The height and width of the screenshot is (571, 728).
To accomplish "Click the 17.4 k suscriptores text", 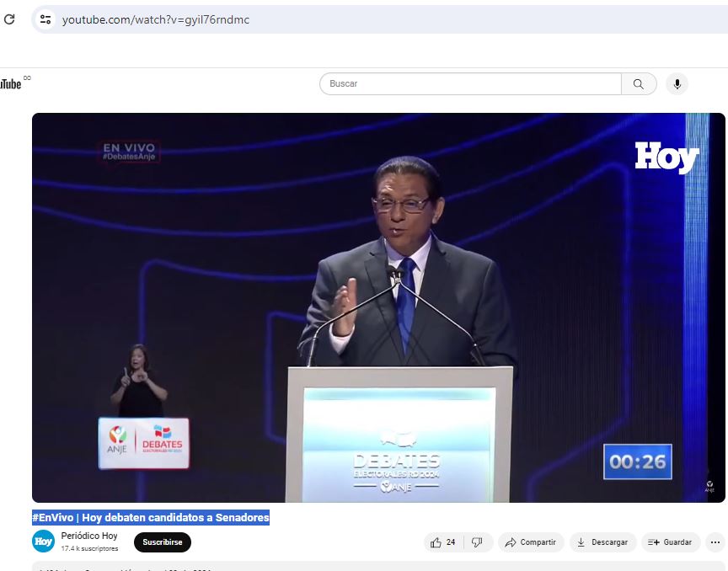I will point(89,549).
